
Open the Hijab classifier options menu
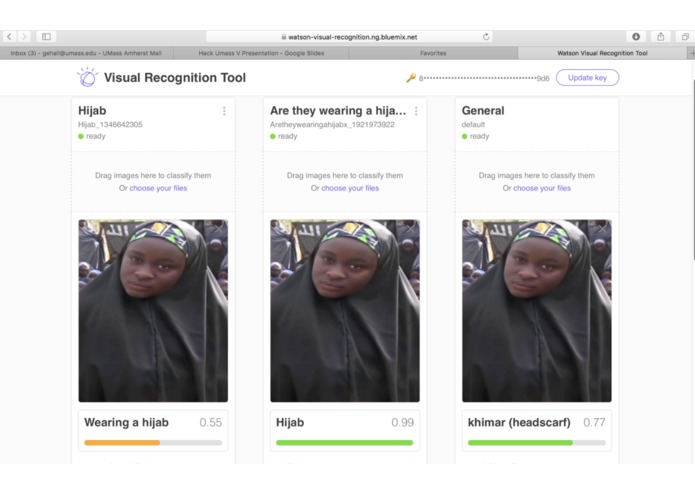(224, 111)
